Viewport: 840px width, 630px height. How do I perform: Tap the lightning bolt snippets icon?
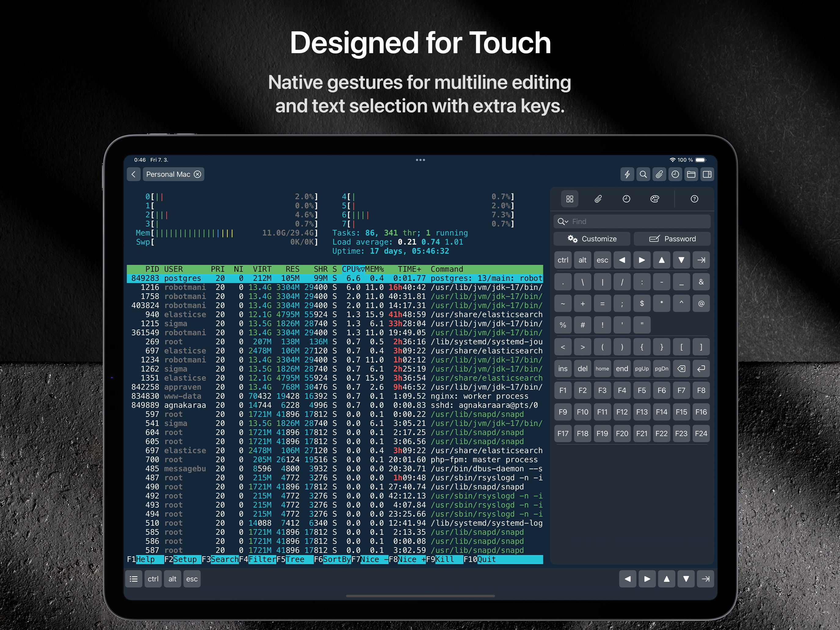tap(627, 174)
